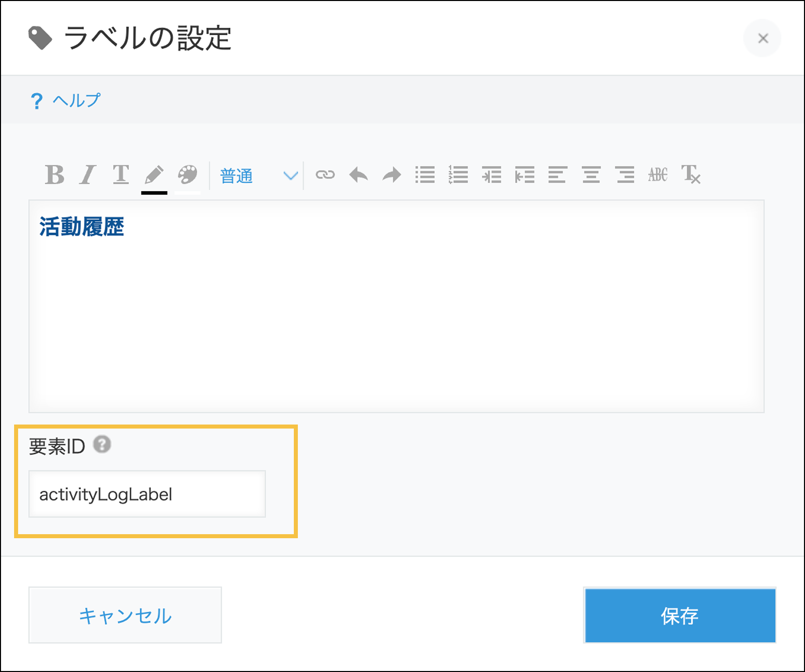Create a numbered list
This screenshot has height=672, width=805.
(458, 175)
